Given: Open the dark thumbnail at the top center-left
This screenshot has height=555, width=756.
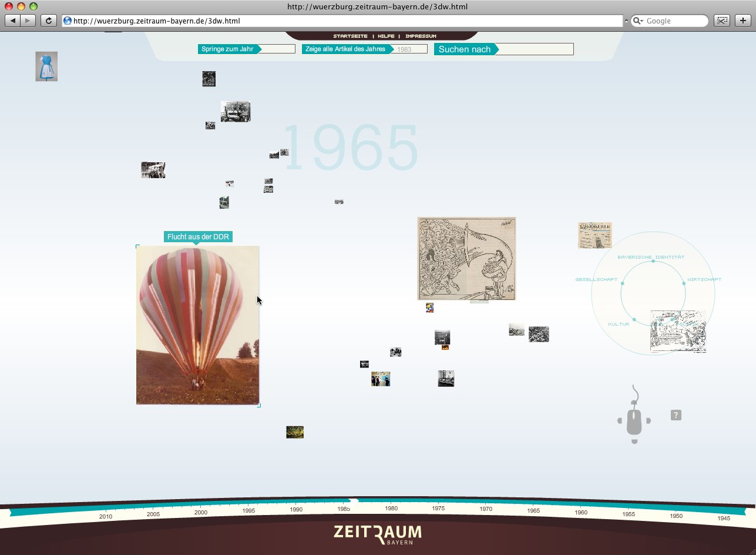Looking at the screenshot, I should tap(209, 79).
